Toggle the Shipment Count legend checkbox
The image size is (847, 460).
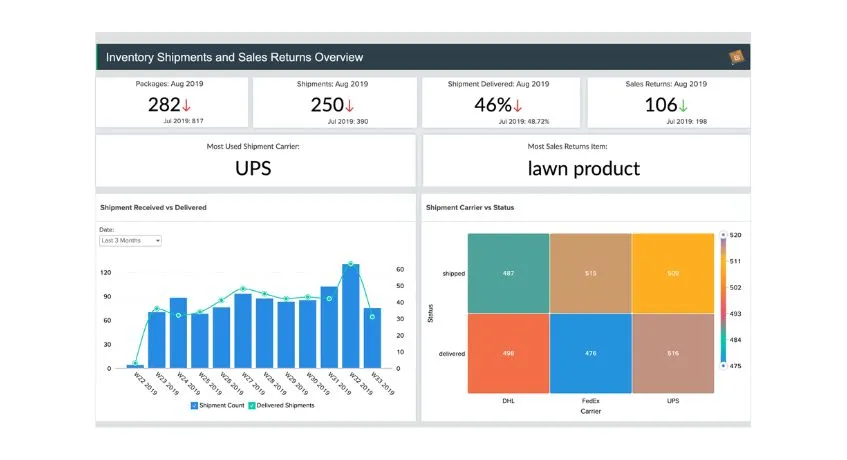tap(194, 405)
